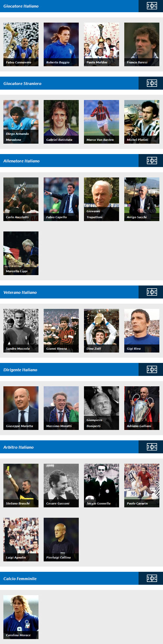Click the Veterano Italiano section header
The image size is (163, 644).
(x=69, y=292)
